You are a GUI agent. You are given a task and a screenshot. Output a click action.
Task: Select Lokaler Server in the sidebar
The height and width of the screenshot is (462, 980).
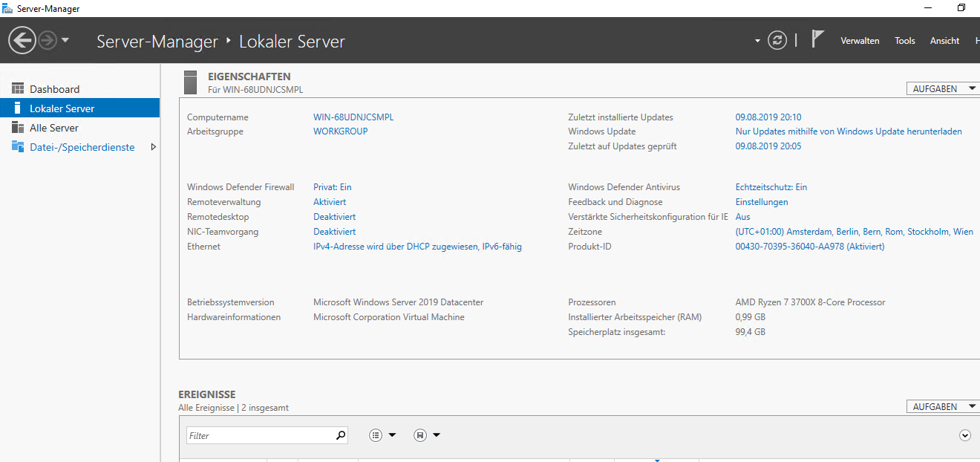[x=79, y=108]
